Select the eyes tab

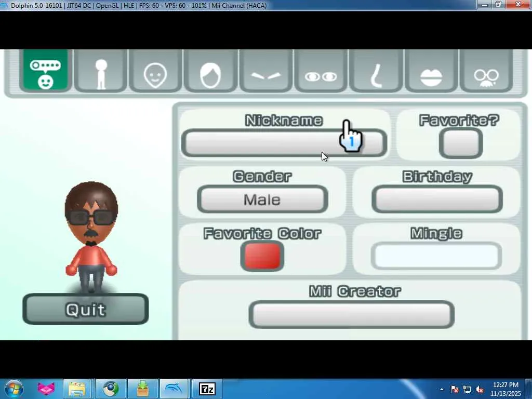tap(321, 71)
